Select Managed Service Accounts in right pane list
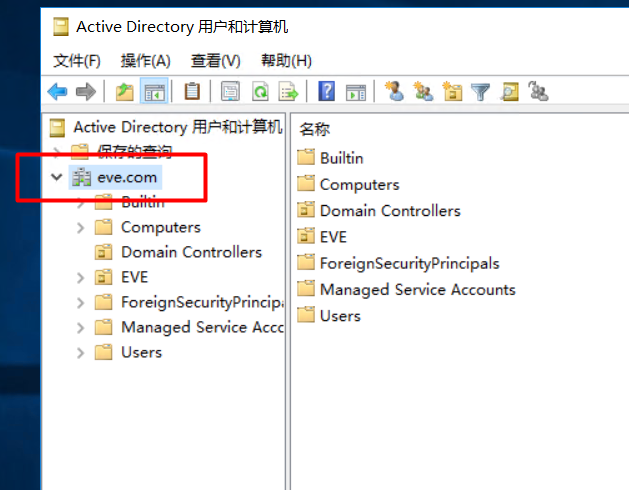This screenshot has height=490, width=629. 418,290
